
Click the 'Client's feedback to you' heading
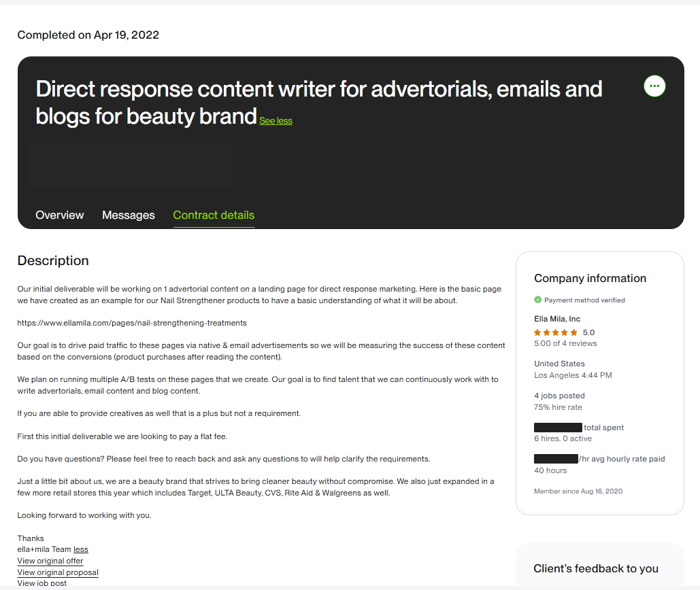tap(596, 569)
